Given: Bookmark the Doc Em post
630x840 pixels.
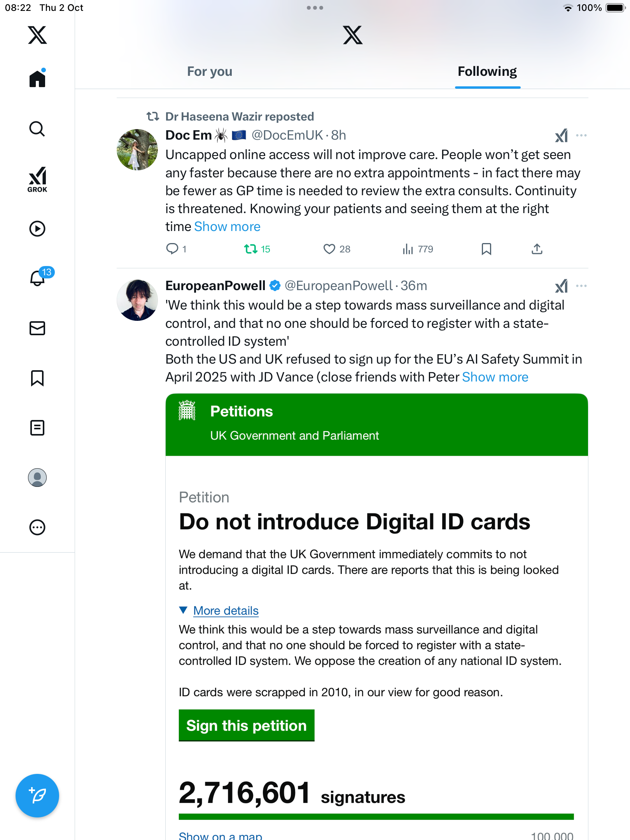Looking at the screenshot, I should (486, 249).
